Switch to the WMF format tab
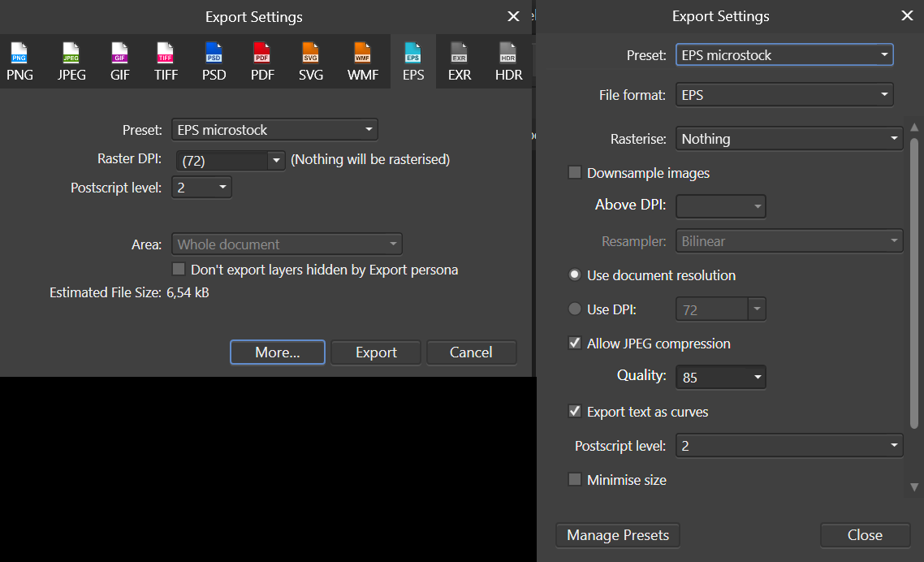This screenshot has height=562, width=924. (x=362, y=61)
